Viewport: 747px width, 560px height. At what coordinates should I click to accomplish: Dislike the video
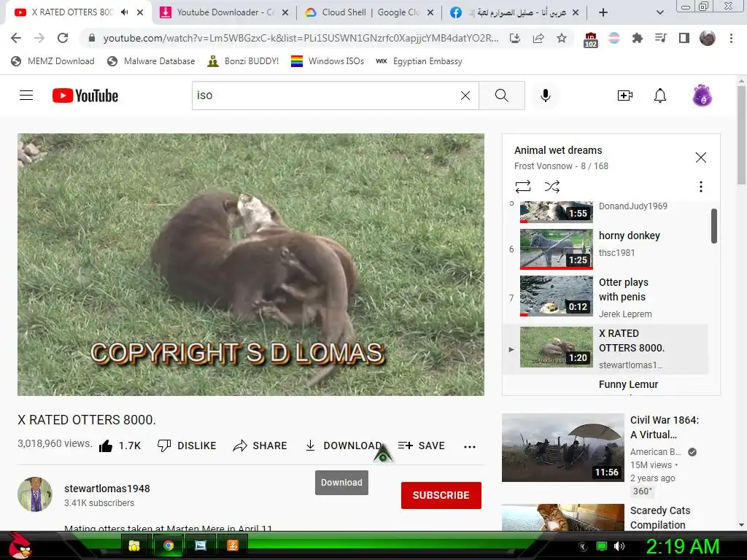pos(186,446)
